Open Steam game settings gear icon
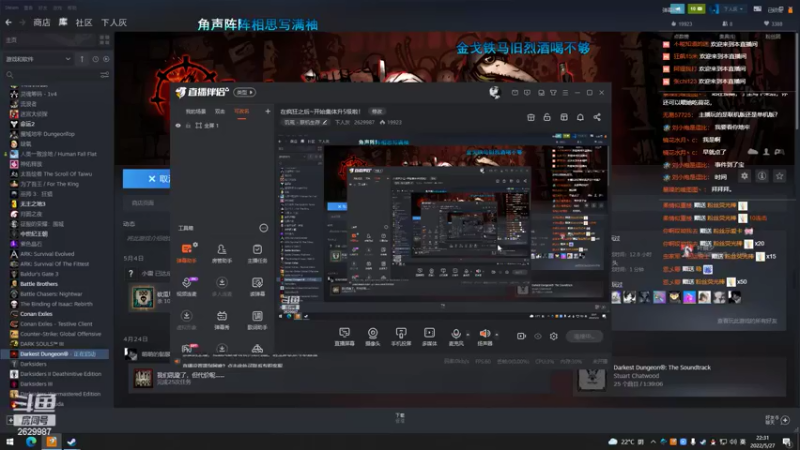 [744, 176]
